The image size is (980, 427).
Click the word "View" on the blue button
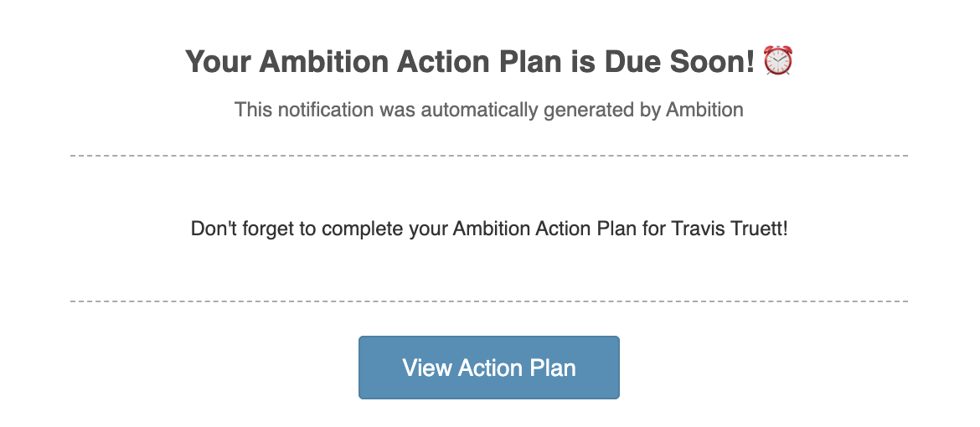click(x=426, y=368)
